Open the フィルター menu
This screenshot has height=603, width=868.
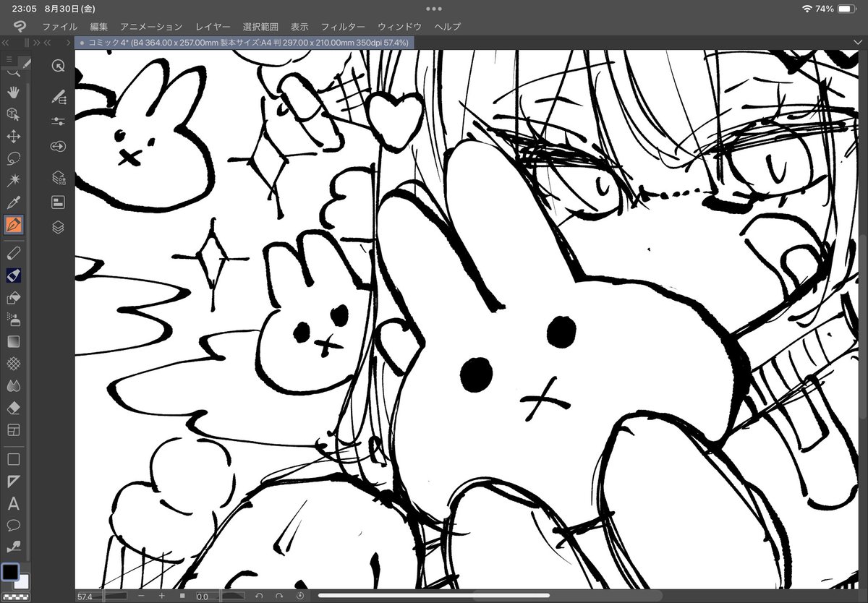[343, 26]
